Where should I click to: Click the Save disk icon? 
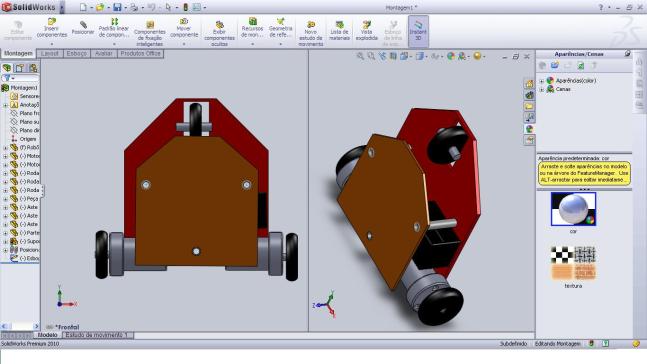[x=117, y=7]
